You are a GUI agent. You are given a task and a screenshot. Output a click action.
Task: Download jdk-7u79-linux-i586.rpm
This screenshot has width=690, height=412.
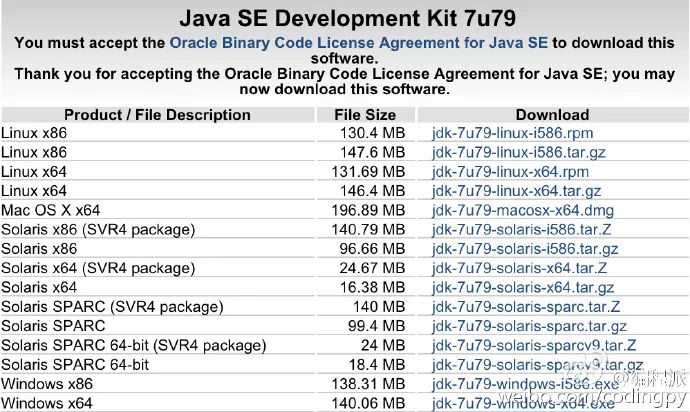pyautogui.click(x=512, y=133)
